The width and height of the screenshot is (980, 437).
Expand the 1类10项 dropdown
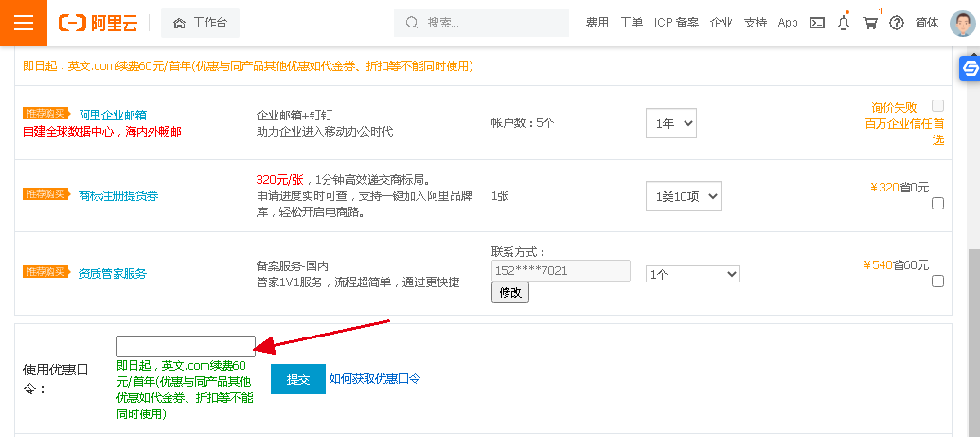click(683, 196)
